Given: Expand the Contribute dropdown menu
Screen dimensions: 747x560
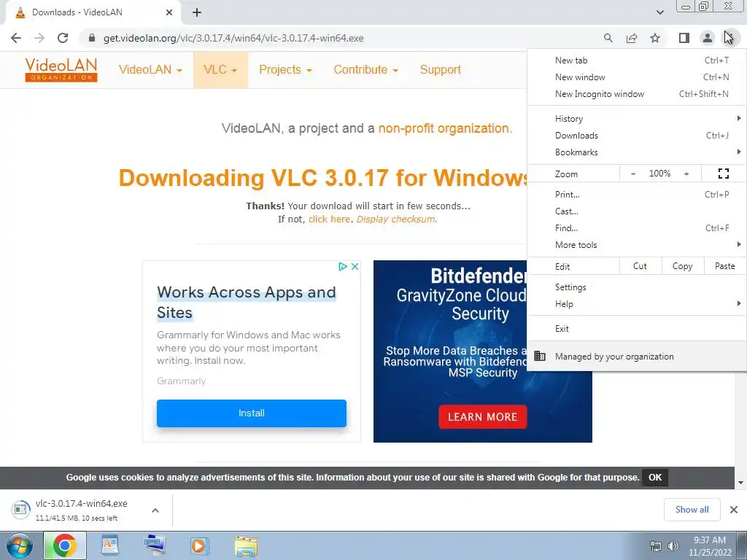Looking at the screenshot, I should [366, 69].
